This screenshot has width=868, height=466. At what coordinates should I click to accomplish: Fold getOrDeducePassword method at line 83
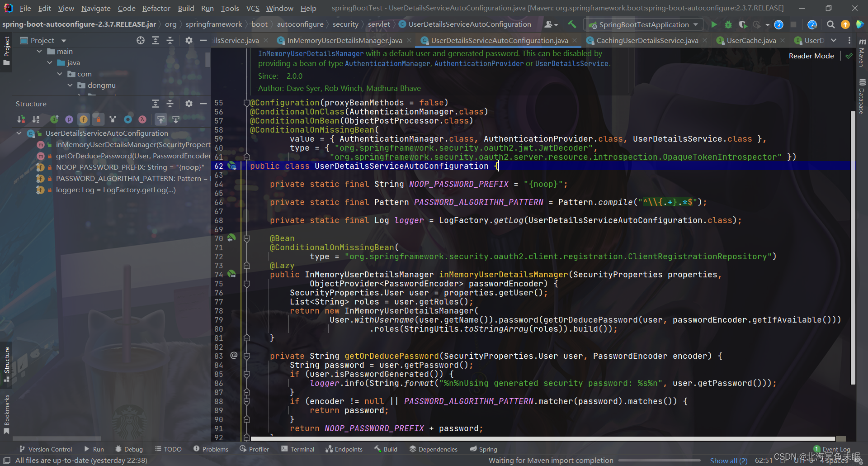(247, 356)
